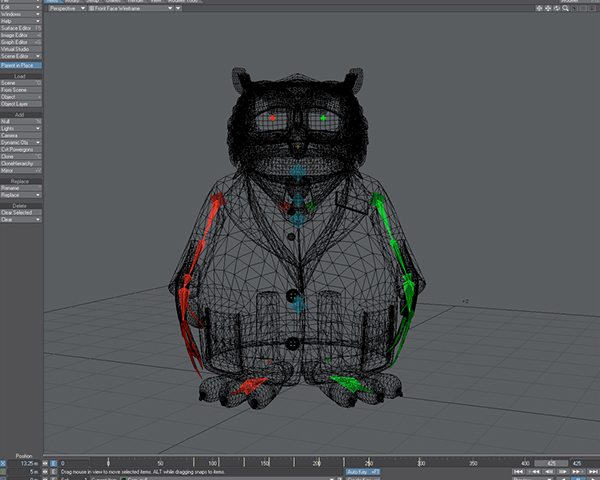Click the highlighted Parent in Place button
This screenshot has width=600, height=480.
point(21,65)
